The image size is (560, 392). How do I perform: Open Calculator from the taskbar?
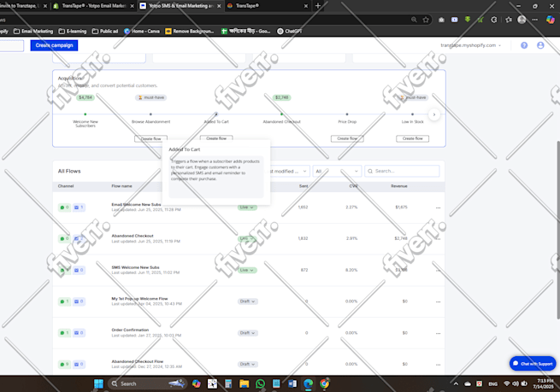[x=228, y=383]
